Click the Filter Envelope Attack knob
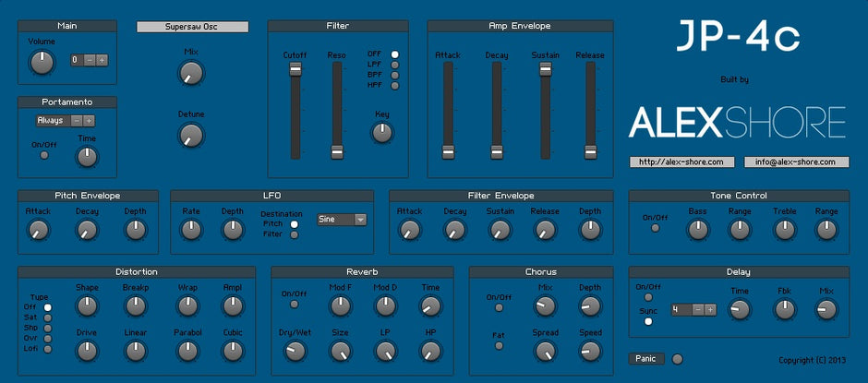Image resolution: width=868 pixels, height=383 pixels. tap(409, 230)
